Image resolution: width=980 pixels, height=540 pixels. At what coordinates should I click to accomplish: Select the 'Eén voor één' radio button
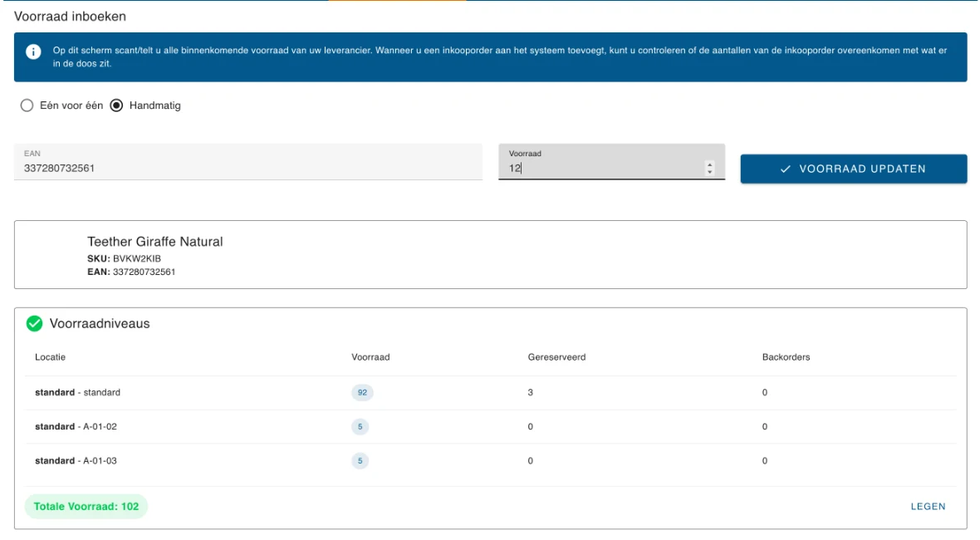click(27, 106)
